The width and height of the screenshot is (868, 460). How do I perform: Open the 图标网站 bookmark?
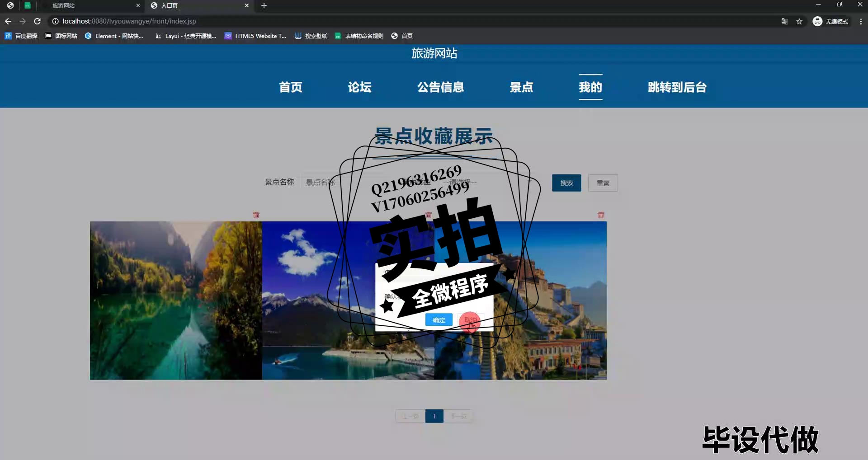(61, 36)
